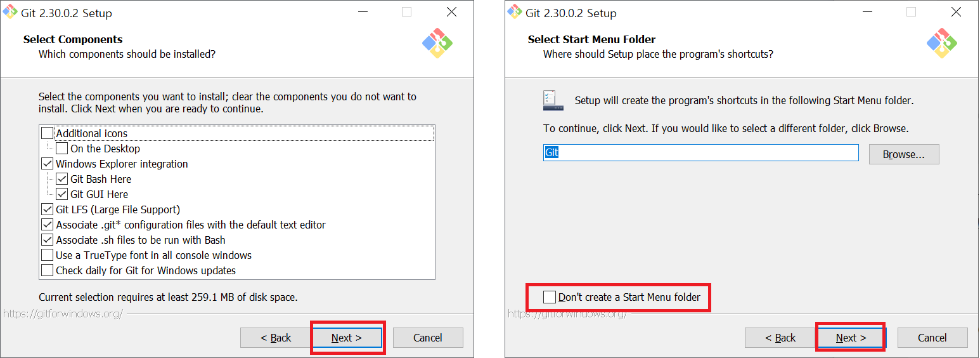
Task: Disable Git Bash Here option
Action: pyautogui.click(x=62, y=179)
